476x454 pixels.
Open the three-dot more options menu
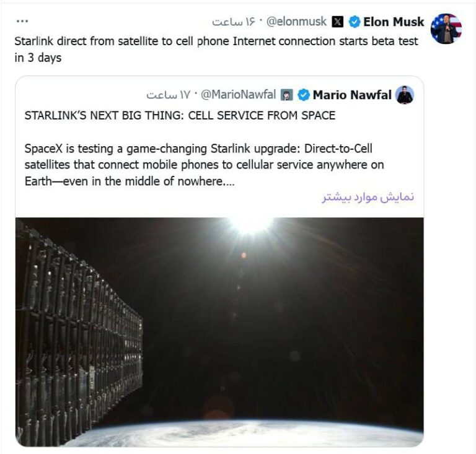pyautogui.click(x=22, y=21)
